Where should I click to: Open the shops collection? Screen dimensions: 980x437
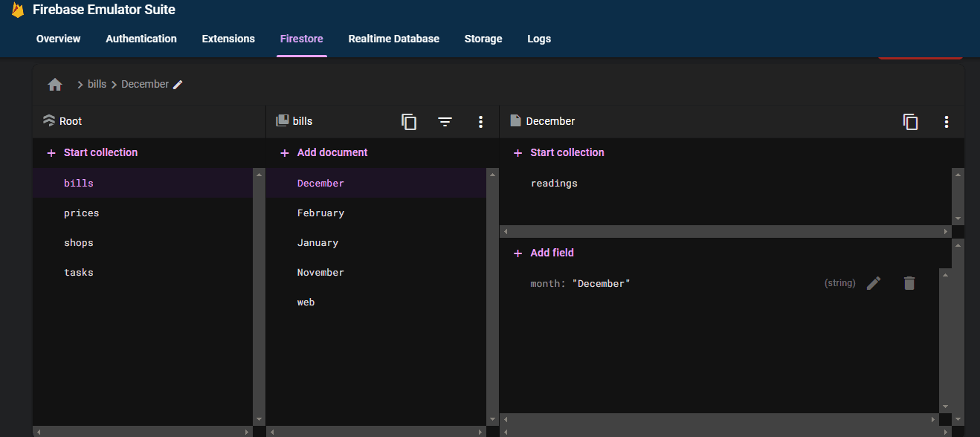click(x=143, y=242)
